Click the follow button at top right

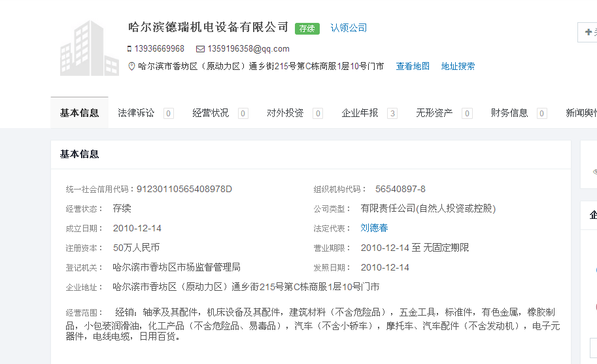click(587, 31)
